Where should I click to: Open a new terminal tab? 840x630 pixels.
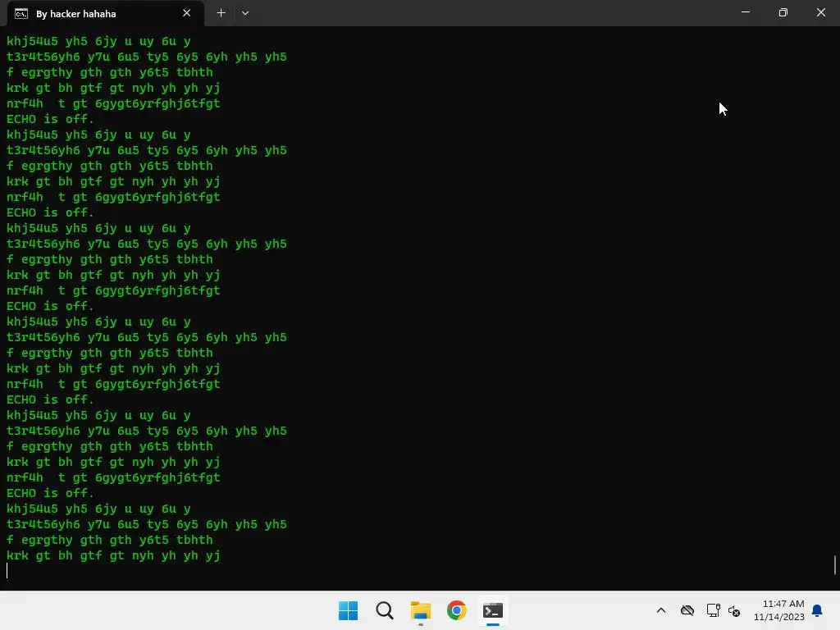coord(221,13)
